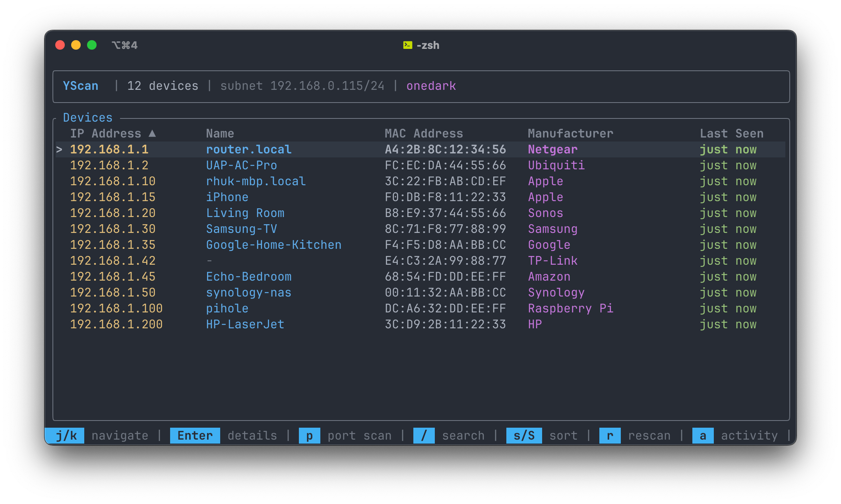Image resolution: width=841 pixels, height=504 pixels.
Task: Click the r key hint for rescan
Action: [610, 436]
